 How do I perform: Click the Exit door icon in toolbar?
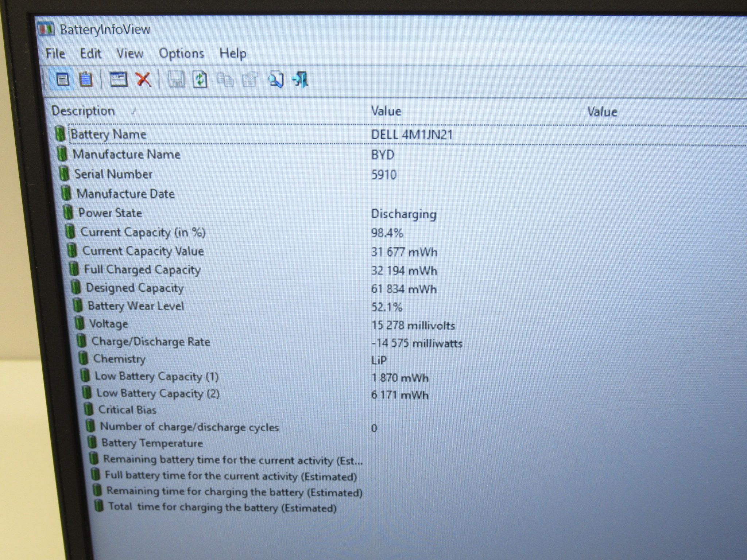coord(301,79)
